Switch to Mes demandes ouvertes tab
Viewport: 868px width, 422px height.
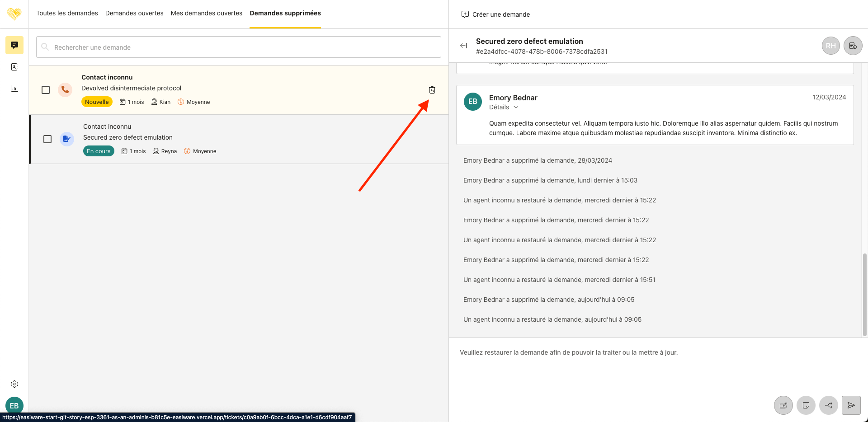(x=206, y=13)
